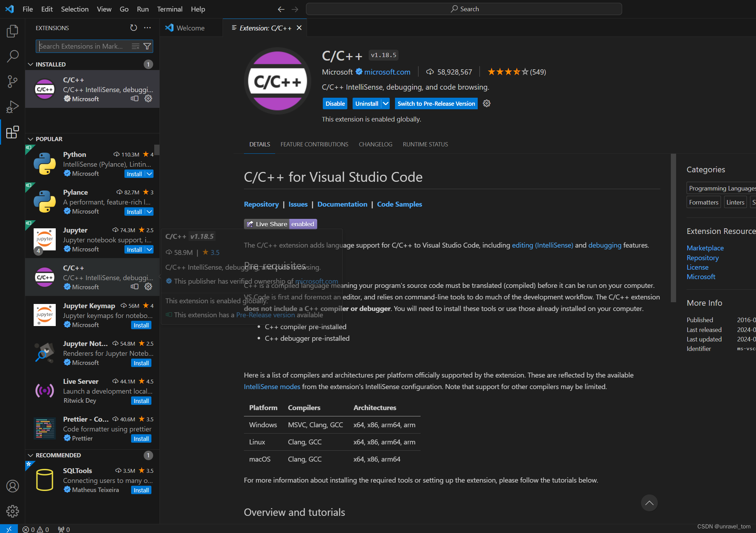756x533 pixels.
Task: Click the filter extensions funnel icon
Action: pos(148,46)
